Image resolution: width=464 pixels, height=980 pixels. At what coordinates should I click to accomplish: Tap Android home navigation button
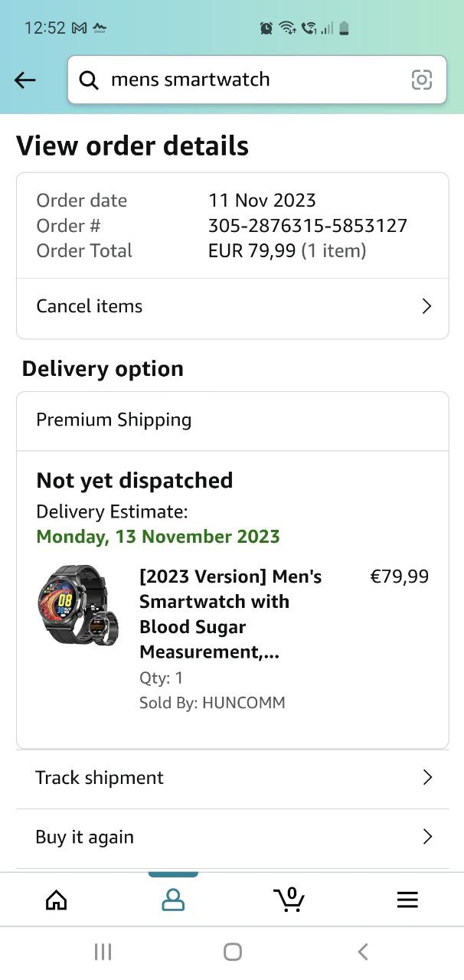(233, 952)
